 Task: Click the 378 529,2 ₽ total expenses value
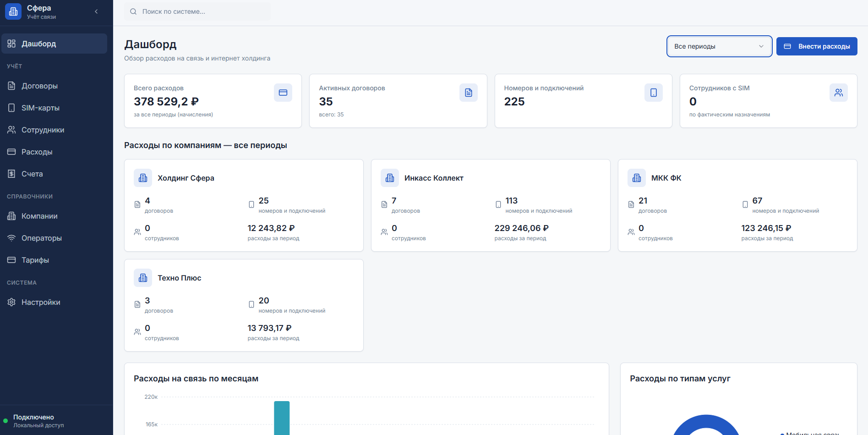click(x=166, y=101)
